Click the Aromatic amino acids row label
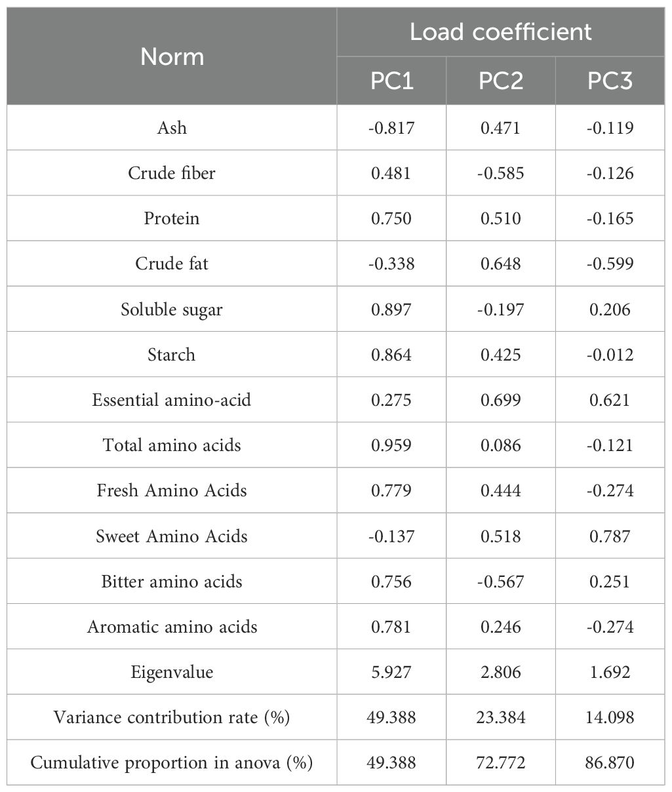Screen dimensions: 672x792 coord(172,627)
